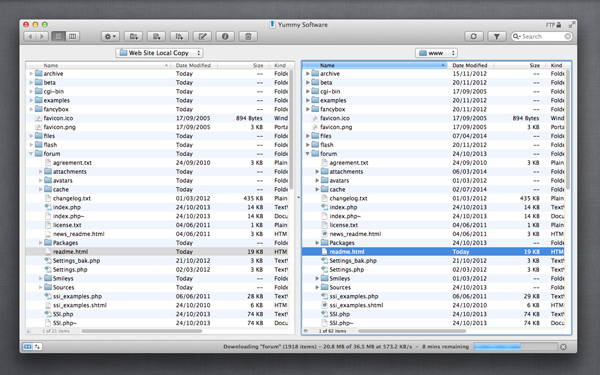Select remote Settings.php file icon
This screenshot has height=375, width=600.
[324, 269]
